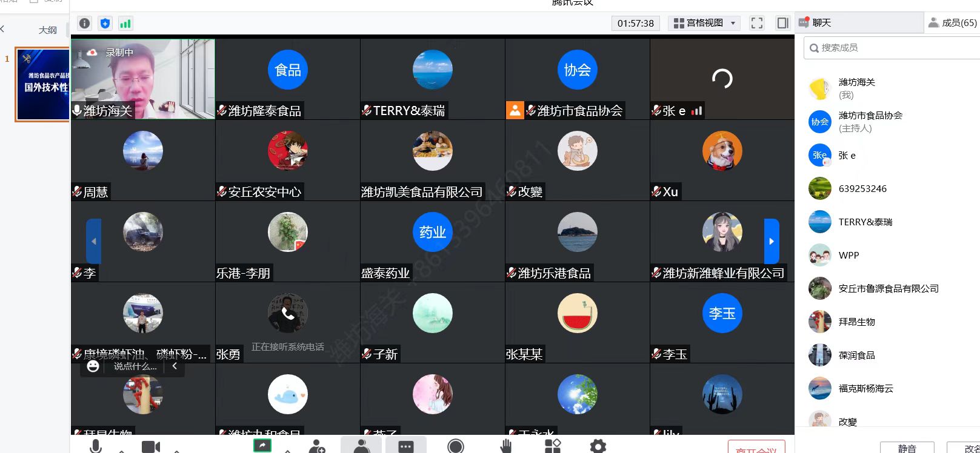The height and width of the screenshot is (453, 980).
Task: Click the orange host icon on 潍坊市食品协会 tile
Action: pos(515,110)
